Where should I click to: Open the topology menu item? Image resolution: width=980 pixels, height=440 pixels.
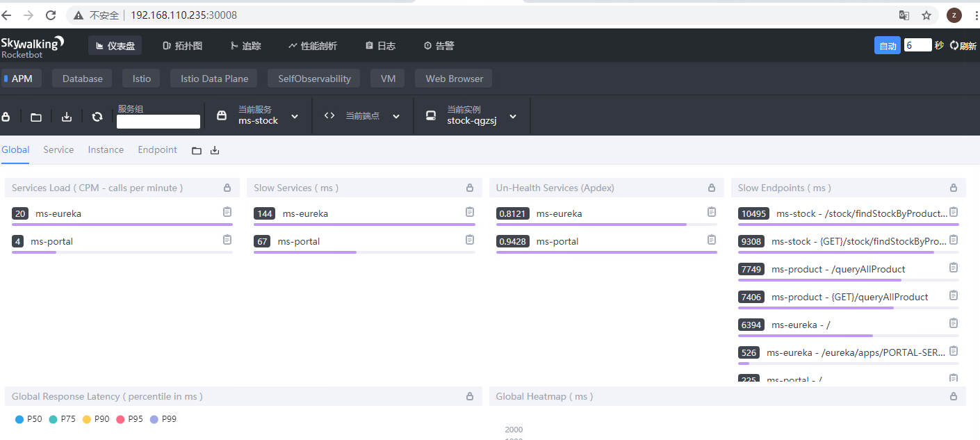[183, 46]
